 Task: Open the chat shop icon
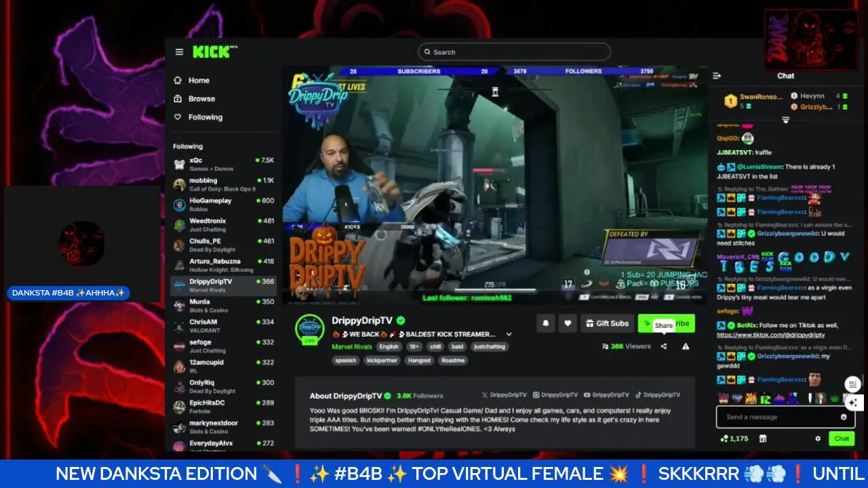762,439
